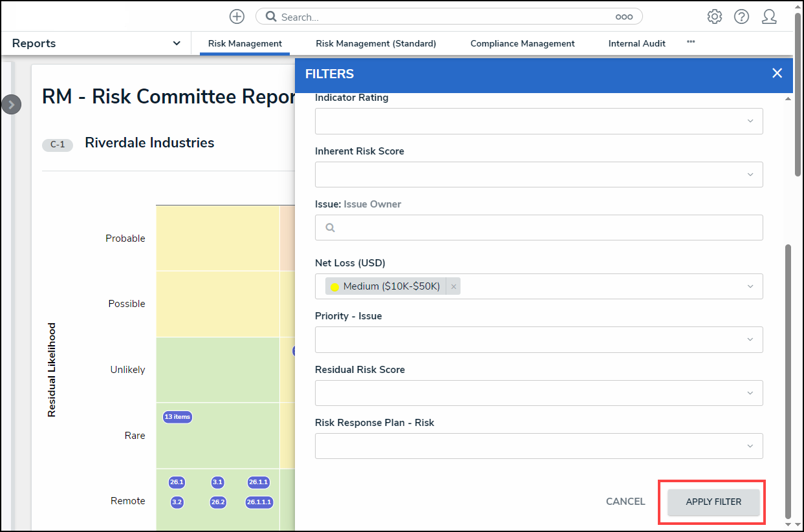
Task: Open the Priority - Issue dropdown
Action: 750,340
